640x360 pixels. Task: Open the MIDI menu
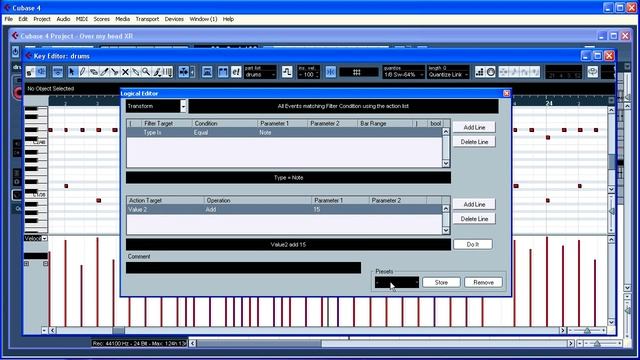coord(82,19)
